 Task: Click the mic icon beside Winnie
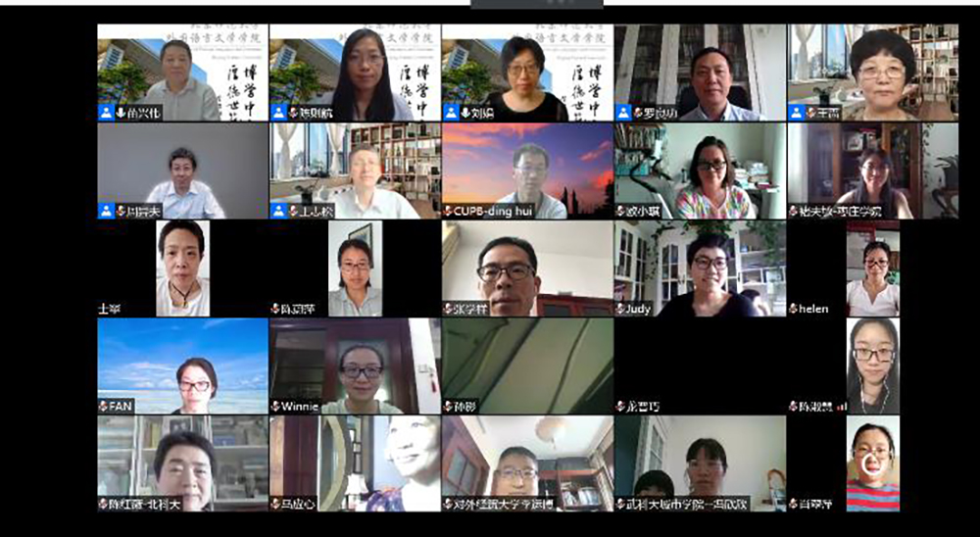[275, 406]
